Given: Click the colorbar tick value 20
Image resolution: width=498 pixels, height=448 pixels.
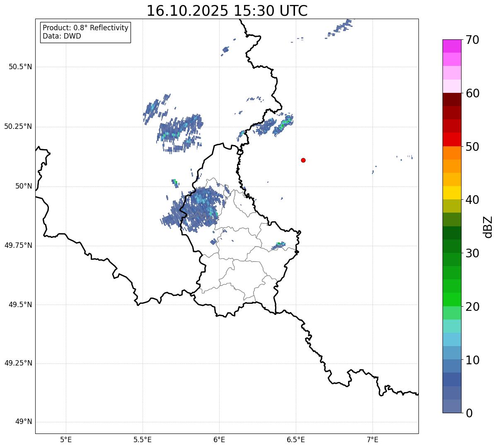Looking at the screenshot, I should (x=472, y=307).
